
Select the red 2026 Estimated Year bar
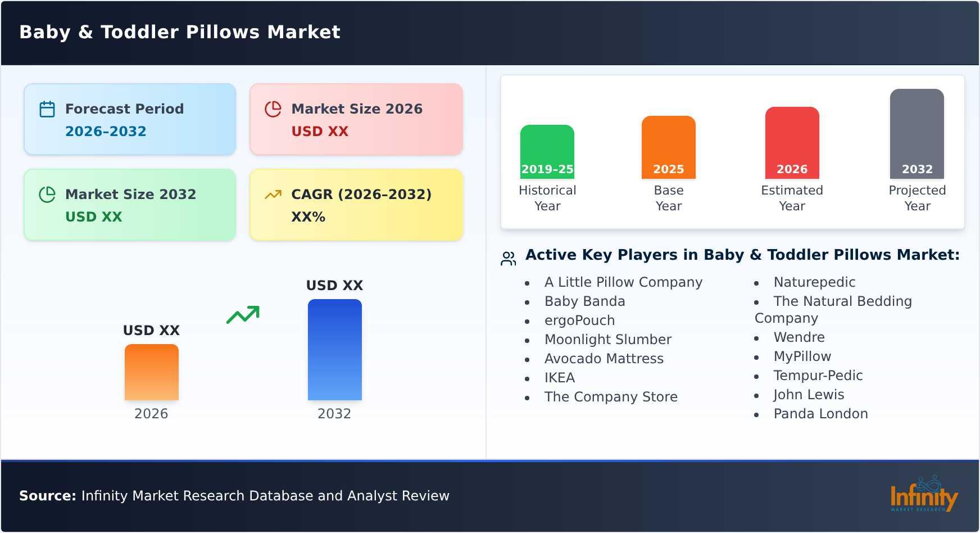click(x=792, y=143)
